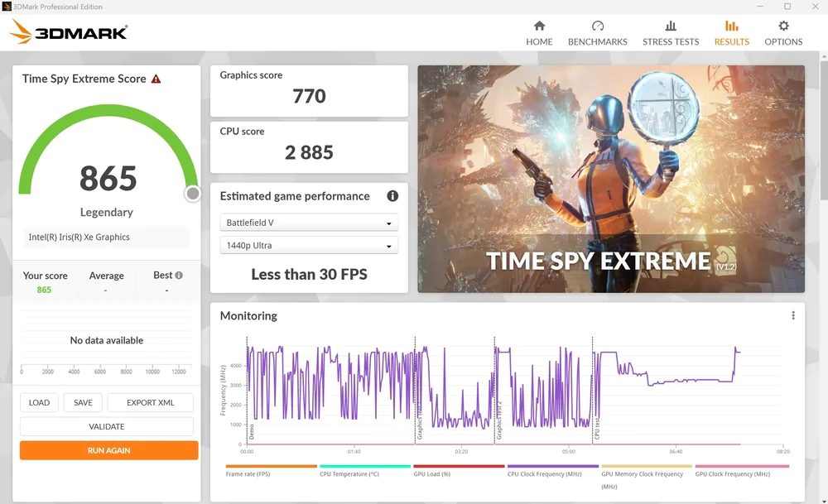Viewport: 828px width, 504px height.
Task: Click the Monitoring heading
Action: pyautogui.click(x=248, y=315)
